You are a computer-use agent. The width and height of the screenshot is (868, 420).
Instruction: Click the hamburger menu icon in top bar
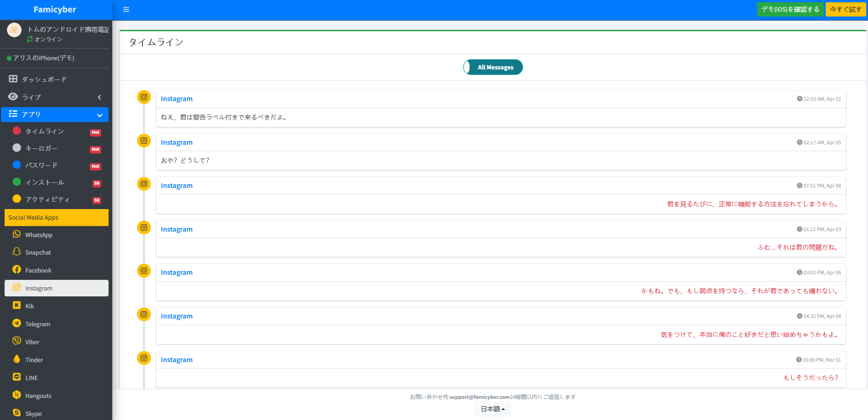126,10
